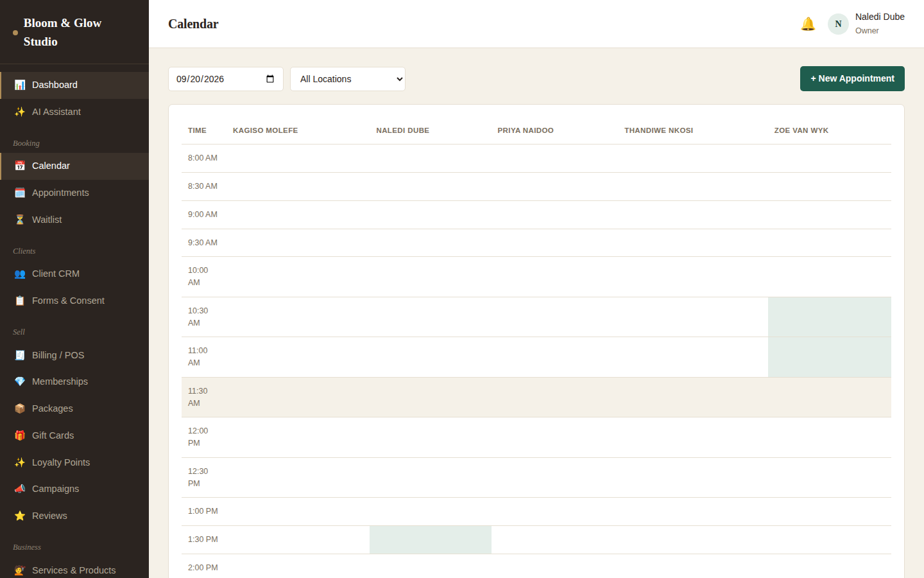This screenshot has height=578, width=924.
Task: Click the user avatar N
Action: point(838,24)
